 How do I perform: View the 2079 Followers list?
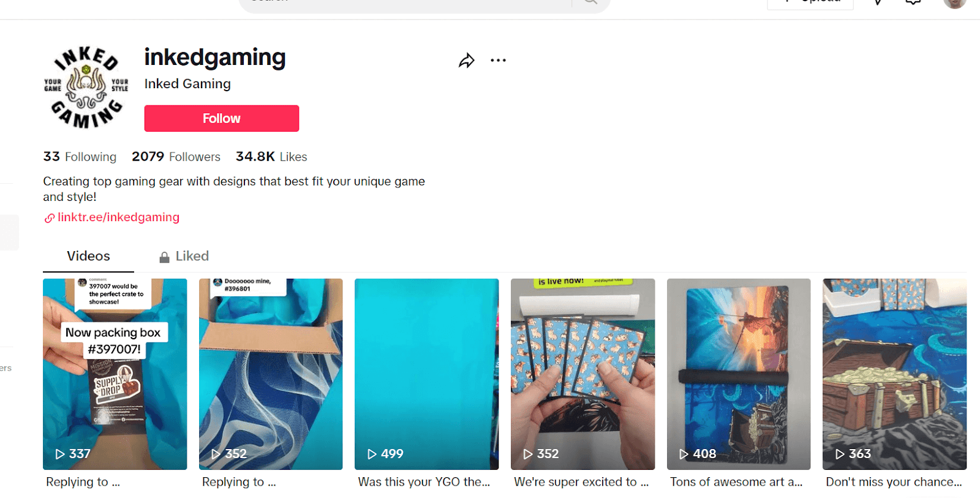point(176,157)
